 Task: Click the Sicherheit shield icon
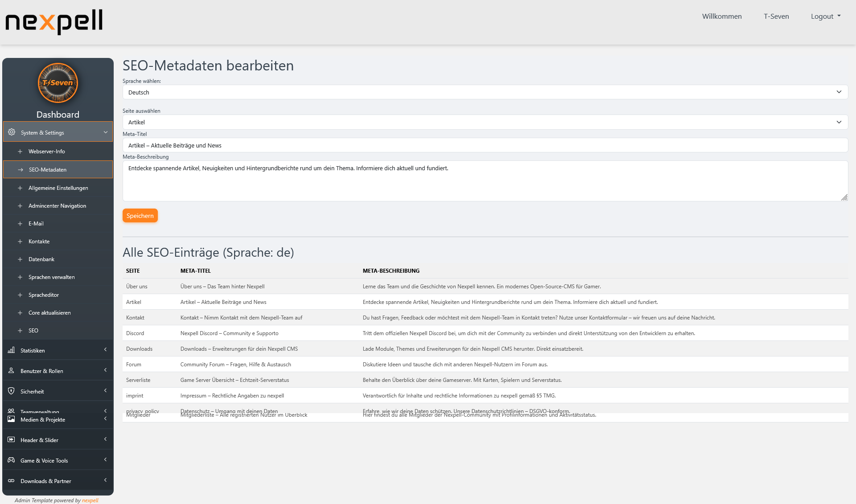click(x=11, y=391)
